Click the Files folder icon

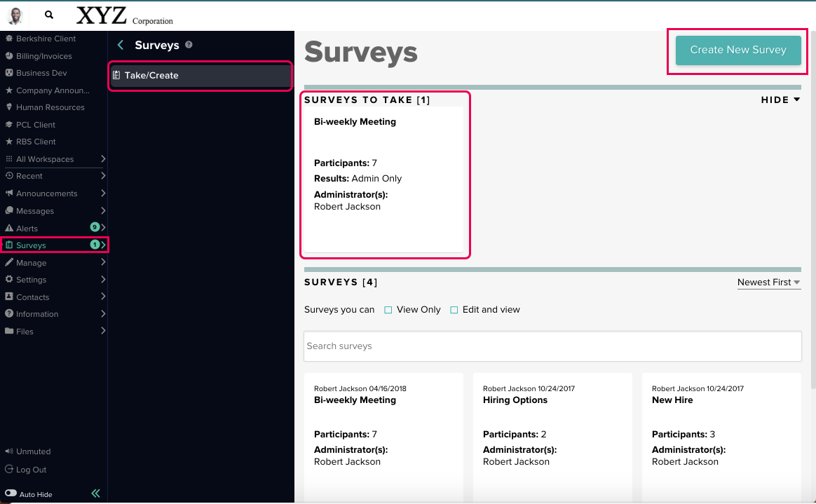(9, 331)
